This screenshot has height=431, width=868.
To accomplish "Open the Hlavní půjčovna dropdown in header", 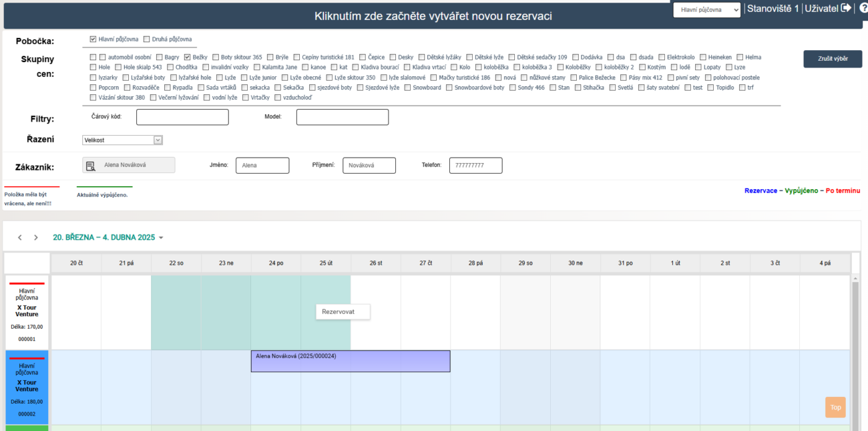I will click(x=706, y=10).
